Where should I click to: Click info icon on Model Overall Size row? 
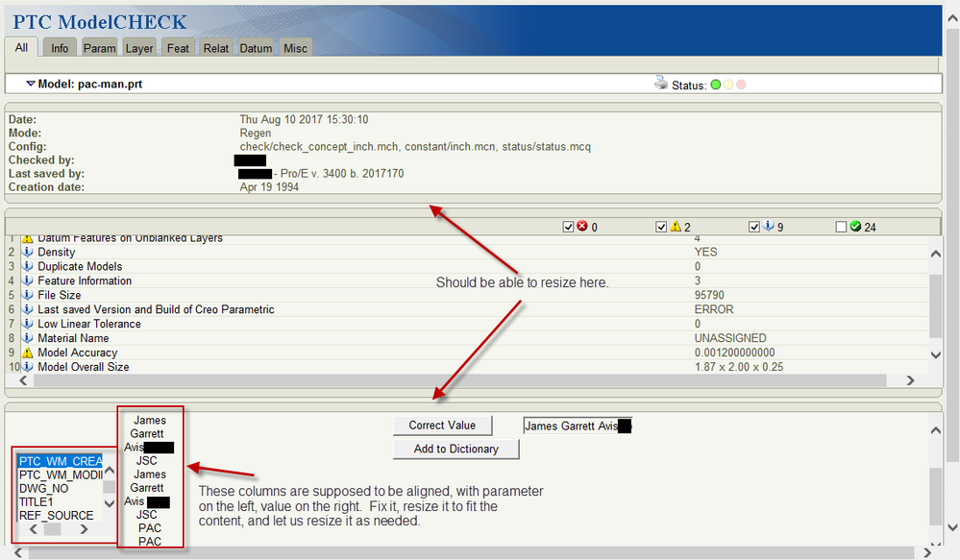(28, 367)
